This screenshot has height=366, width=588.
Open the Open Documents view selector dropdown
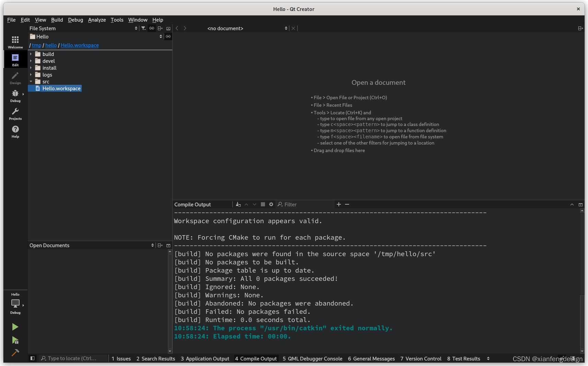pos(92,245)
